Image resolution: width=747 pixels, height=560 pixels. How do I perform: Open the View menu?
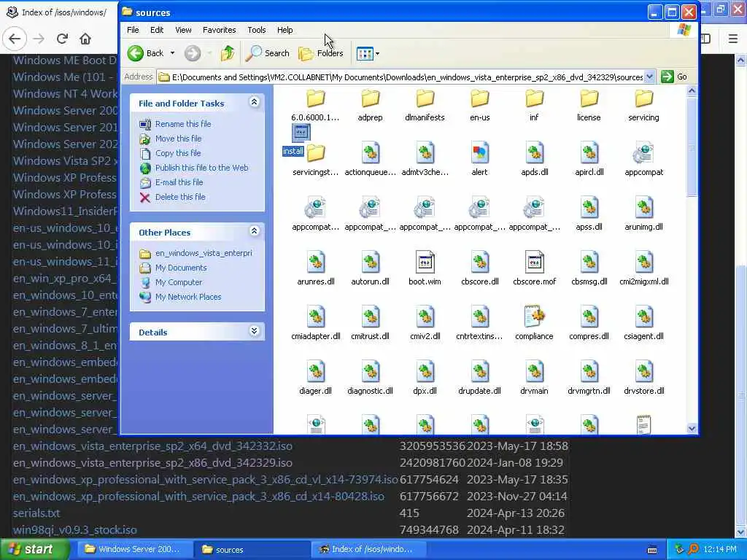[x=183, y=30]
